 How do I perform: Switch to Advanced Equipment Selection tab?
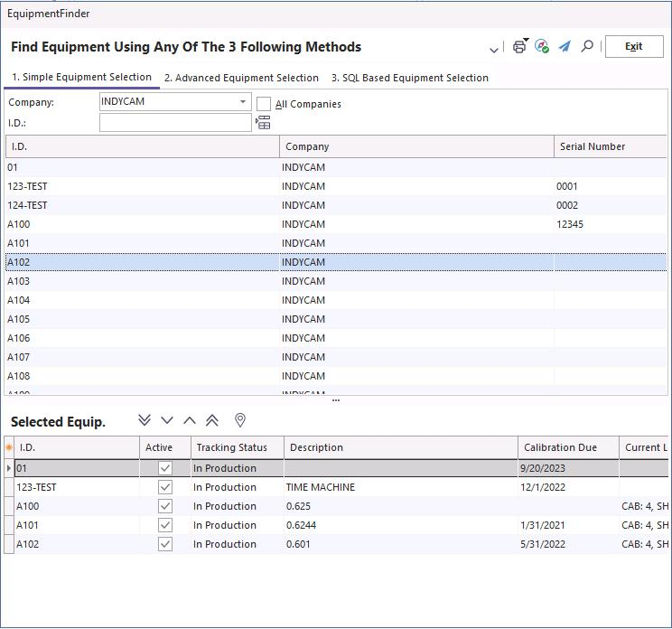(x=241, y=78)
